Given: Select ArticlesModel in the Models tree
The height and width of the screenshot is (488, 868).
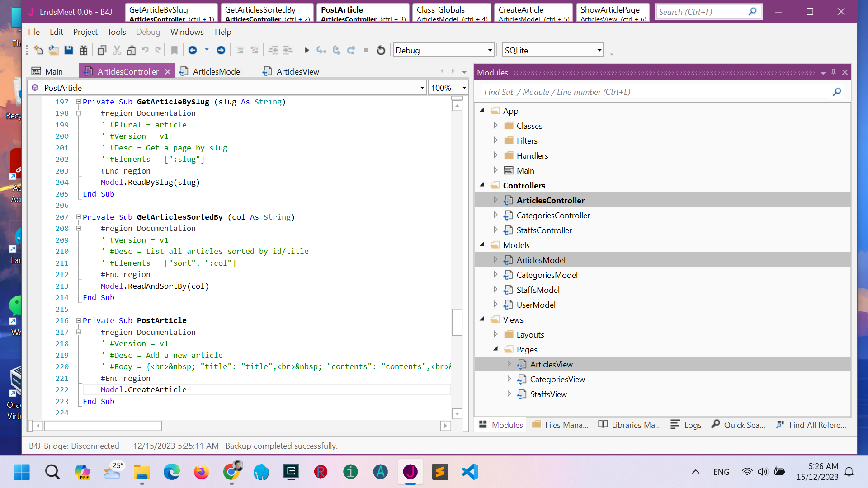Looking at the screenshot, I should 541,260.
